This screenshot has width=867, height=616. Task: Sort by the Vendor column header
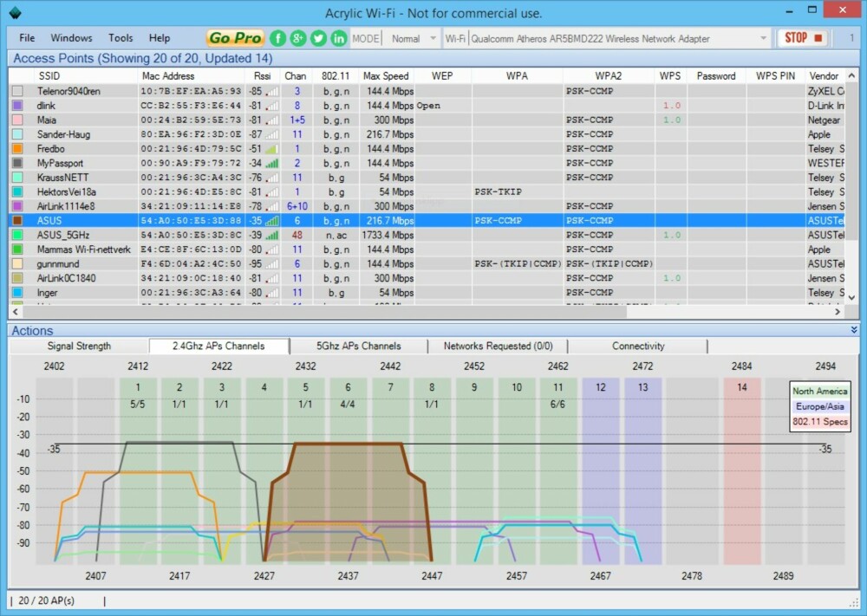(824, 75)
